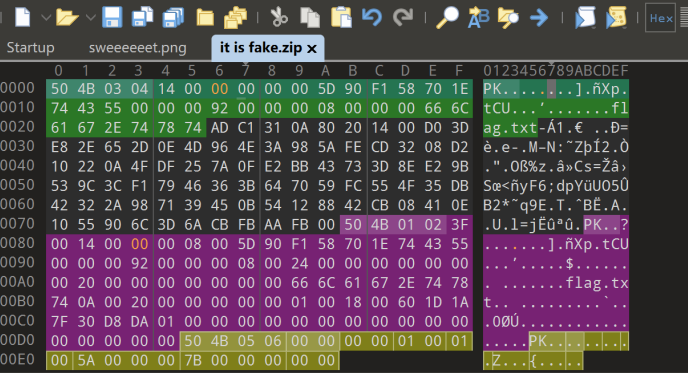Select byte '24' in row 0090
The height and width of the screenshot is (373, 688).
pyautogui.click(x=299, y=263)
